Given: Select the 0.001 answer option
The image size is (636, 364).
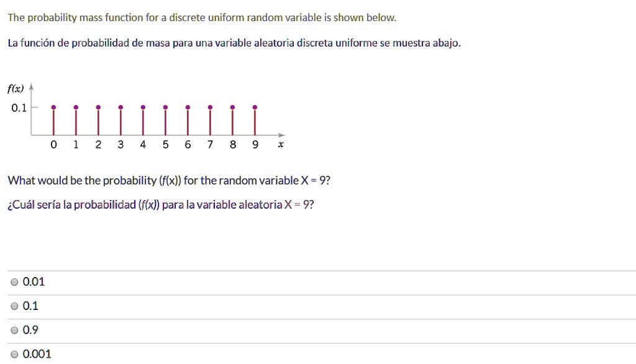Looking at the screenshot, I should pos(15,355).
